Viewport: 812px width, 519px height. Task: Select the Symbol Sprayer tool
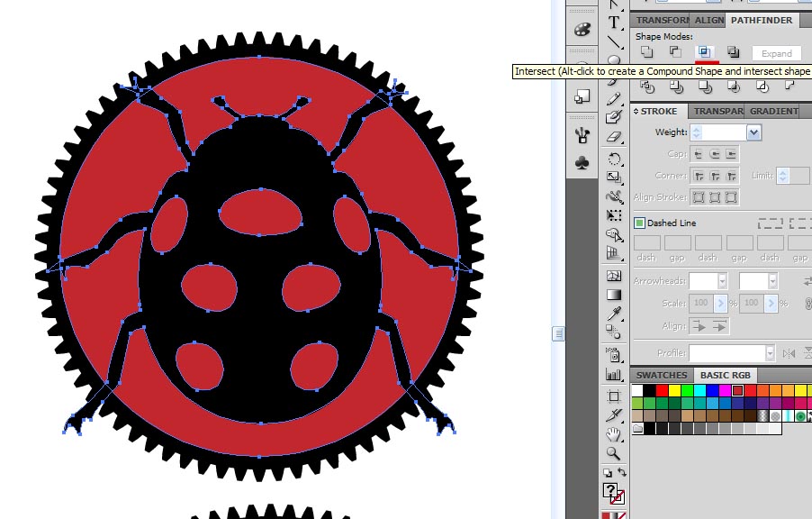(x=614, y=355)
